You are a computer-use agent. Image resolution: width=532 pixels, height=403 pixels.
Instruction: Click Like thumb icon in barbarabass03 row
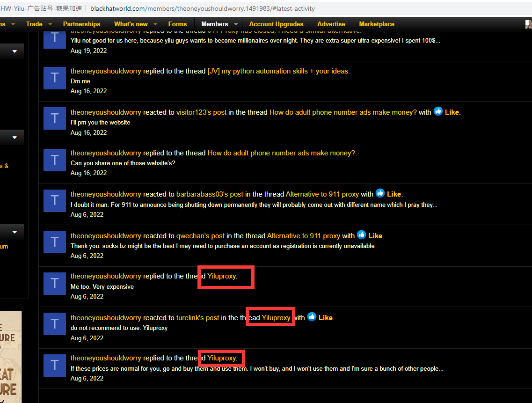(x=380, y=193)
